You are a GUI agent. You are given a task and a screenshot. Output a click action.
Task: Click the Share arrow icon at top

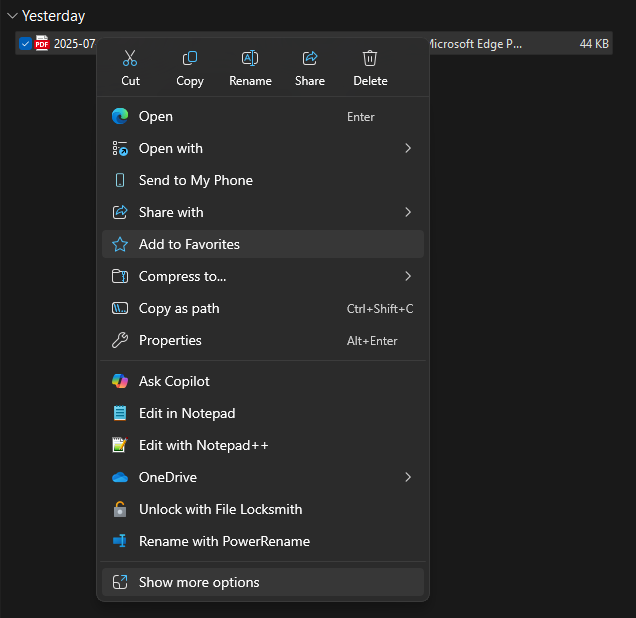(310, 58)
